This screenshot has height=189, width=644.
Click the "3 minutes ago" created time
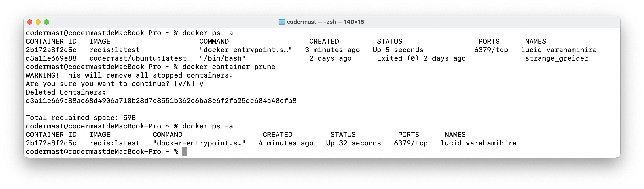coord(332,50)
